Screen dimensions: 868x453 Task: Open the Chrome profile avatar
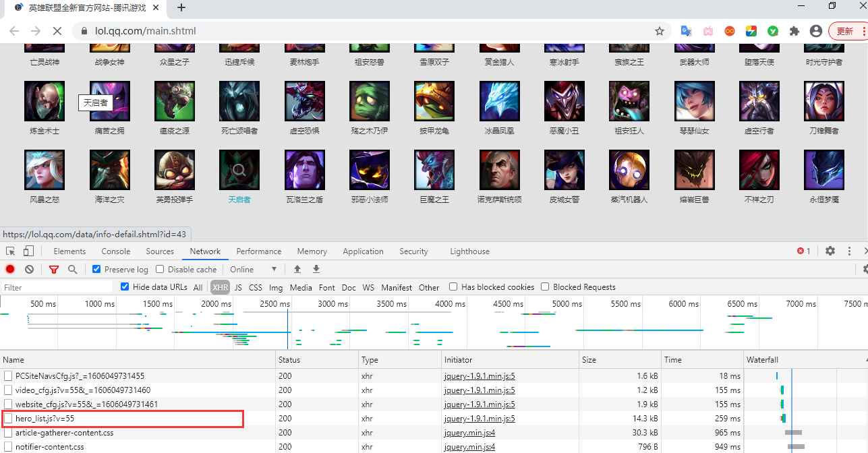[816, 31]
